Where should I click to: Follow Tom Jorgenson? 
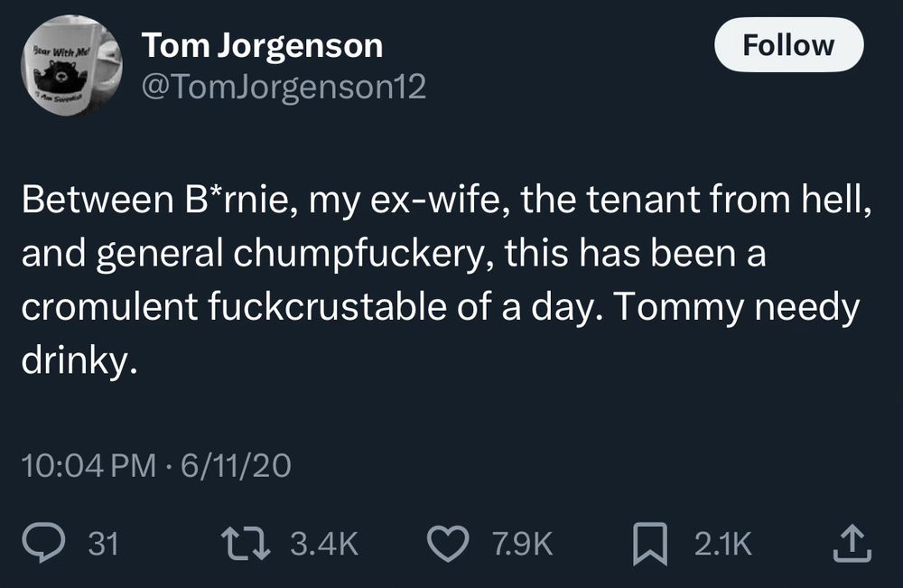point(789,44)
